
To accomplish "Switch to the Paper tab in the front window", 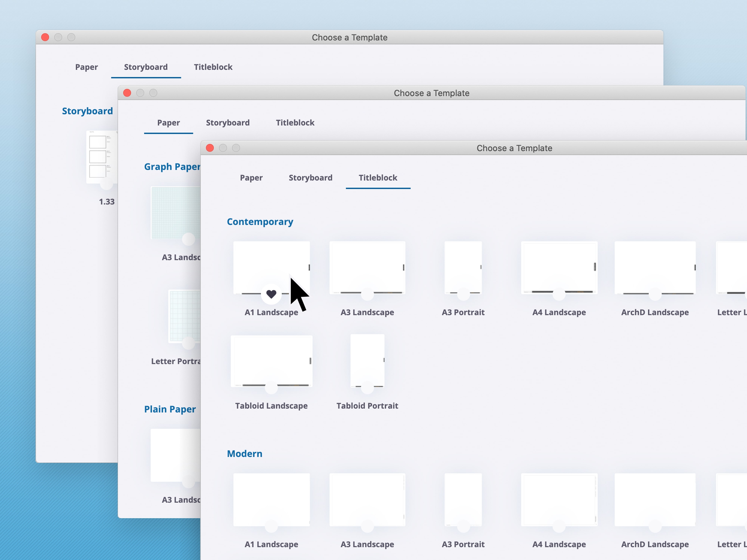I will click(x=251, y=178).
